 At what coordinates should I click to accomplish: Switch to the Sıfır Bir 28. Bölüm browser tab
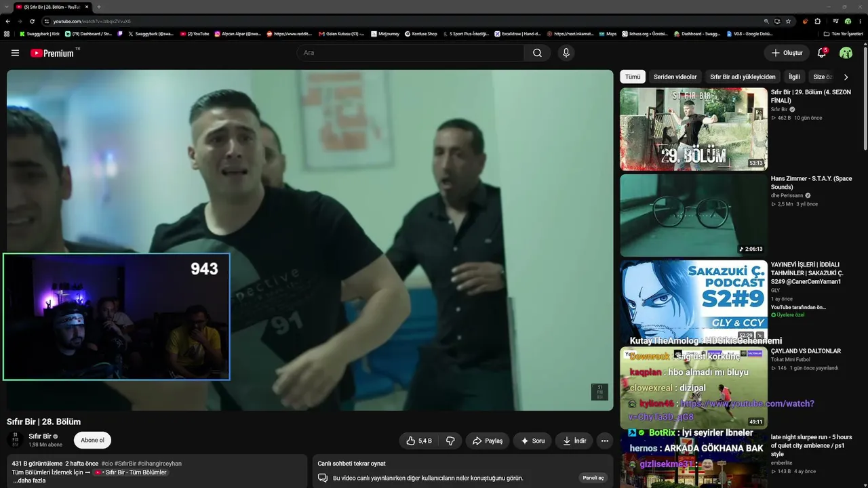pyautogui.click(x=53, y=7)
